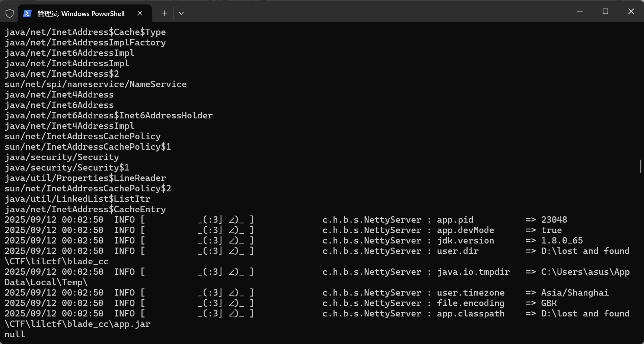
Task: Click the jdk.version value 1.8.0_65
Action: 562,241
